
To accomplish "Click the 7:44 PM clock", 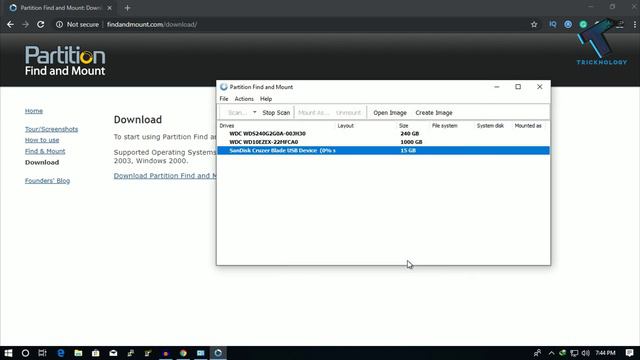I will [x=605, y=353].
